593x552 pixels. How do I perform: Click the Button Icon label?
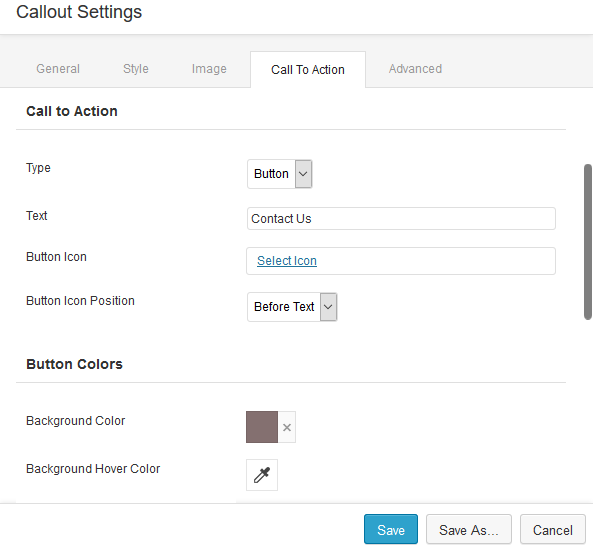point(56,257)
